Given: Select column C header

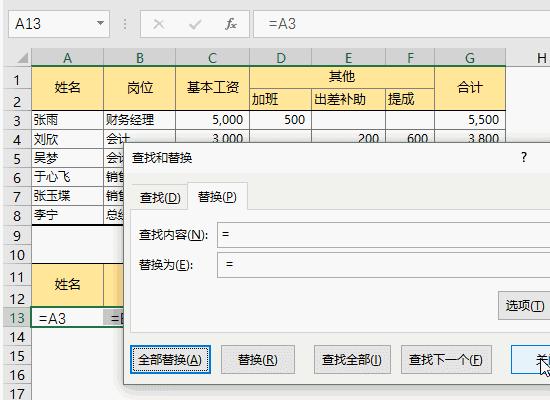Looking at the screenshot, I should [212, 58].
